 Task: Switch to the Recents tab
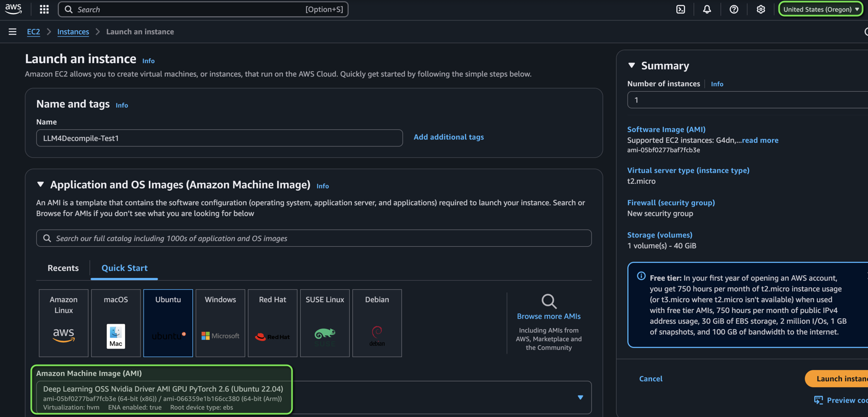63,268
